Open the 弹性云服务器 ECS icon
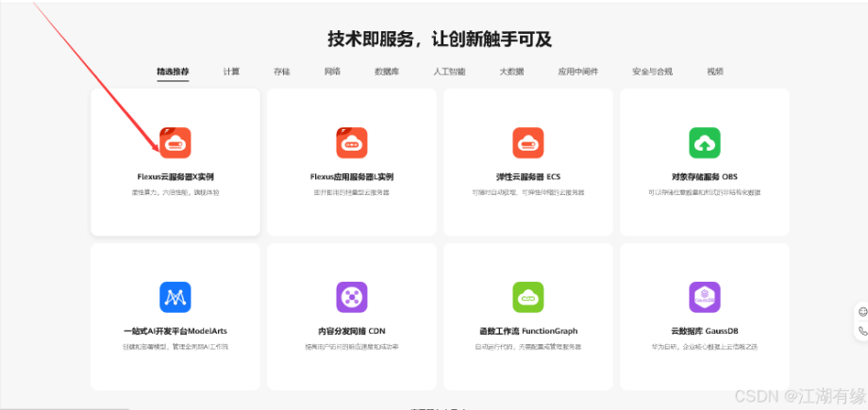868x410 pixels. tap(528, 142)
